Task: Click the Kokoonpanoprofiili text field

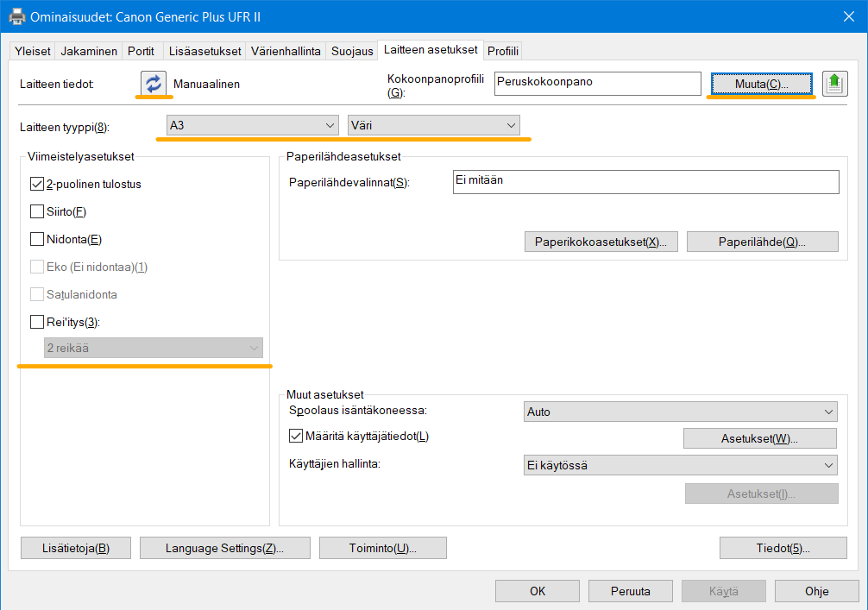Action: 597,84
